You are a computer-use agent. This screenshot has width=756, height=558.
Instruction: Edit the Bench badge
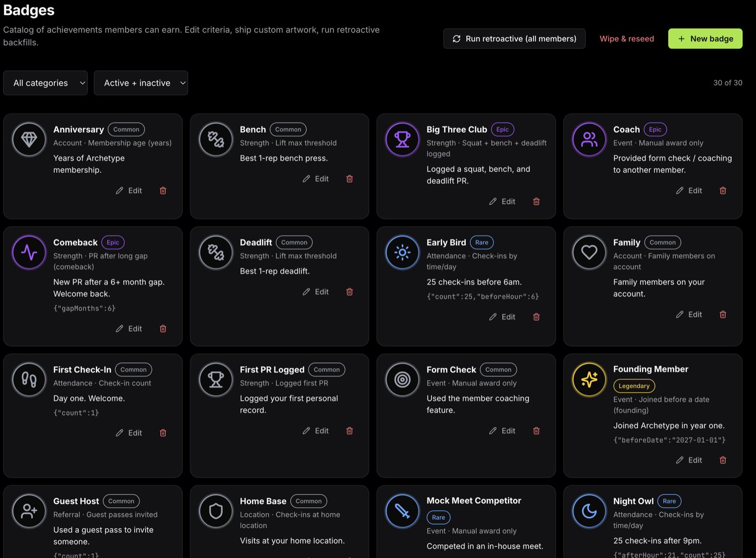click(316, 179)
